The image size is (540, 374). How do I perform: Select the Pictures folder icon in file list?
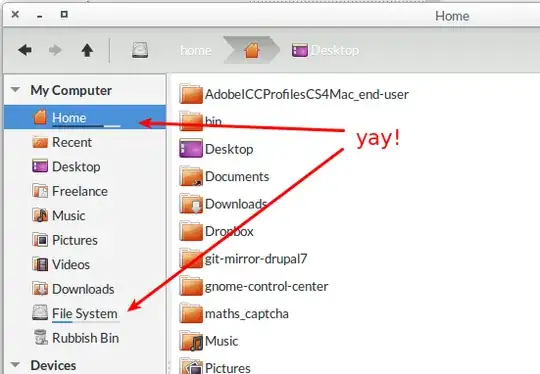pyautogui.click(x=190, y=366)
